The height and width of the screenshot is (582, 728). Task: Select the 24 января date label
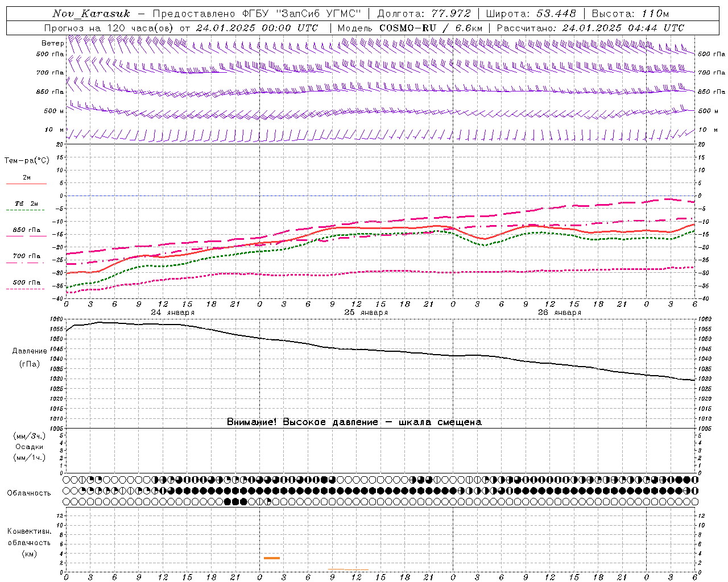172,313
